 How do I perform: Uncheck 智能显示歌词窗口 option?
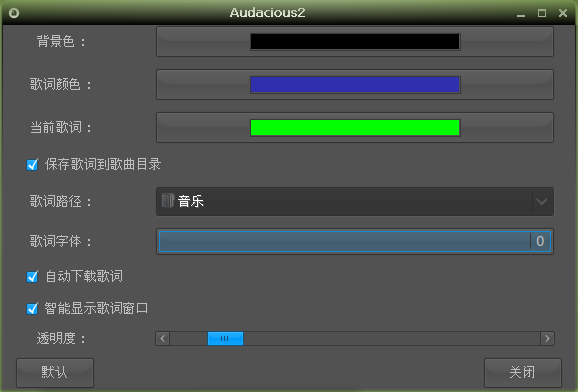coord(32,308)
